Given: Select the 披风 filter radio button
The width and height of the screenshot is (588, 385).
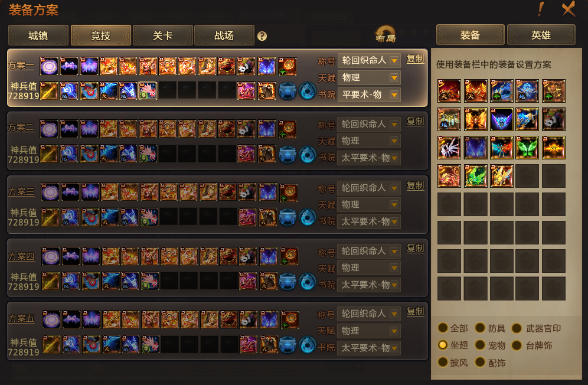Looking at the screenshot, I should coord(443,362).
